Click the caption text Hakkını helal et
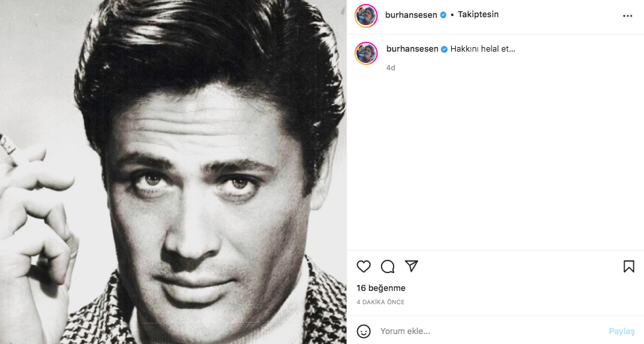Image resolution: width=644 pixels, height=344 pixels. (483, 49)
